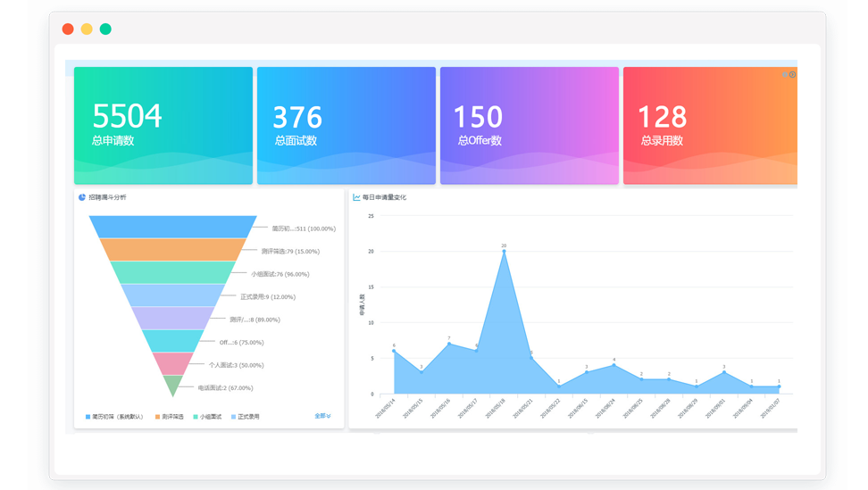Click the small info icon on the 128 card
This screenshot has height=490, width=868.
(x=785, y=75)
